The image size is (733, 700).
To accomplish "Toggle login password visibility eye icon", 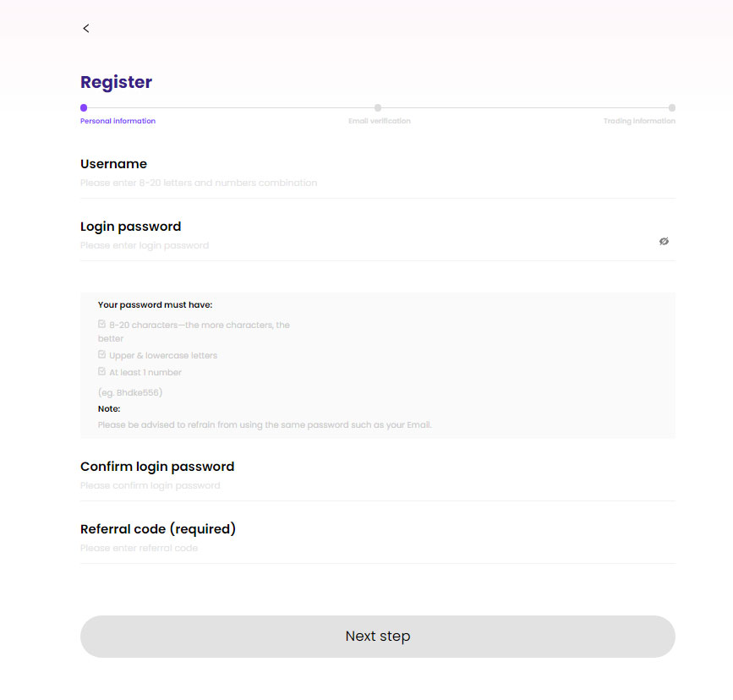I will click(x=664, y=241).
